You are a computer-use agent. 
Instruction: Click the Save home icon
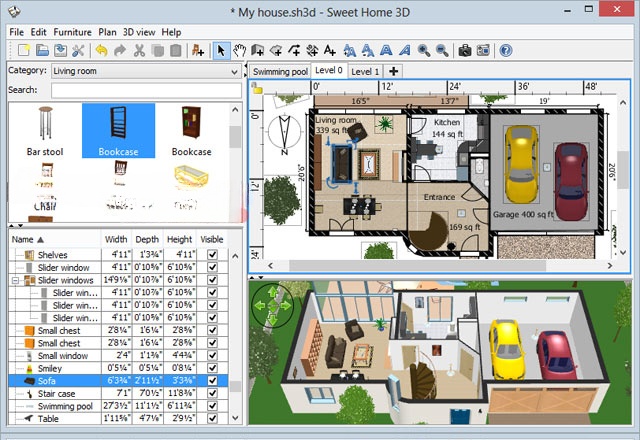point(60,51)
